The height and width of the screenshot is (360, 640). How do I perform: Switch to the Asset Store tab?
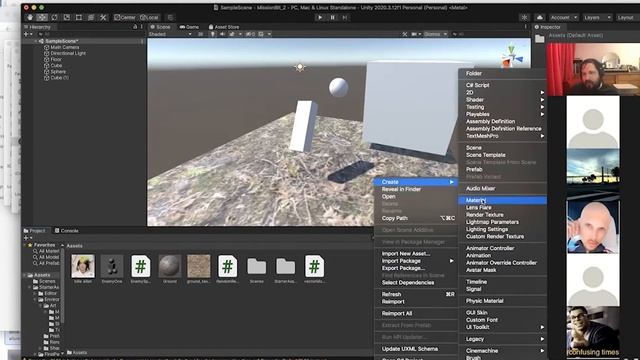point(224,27)
